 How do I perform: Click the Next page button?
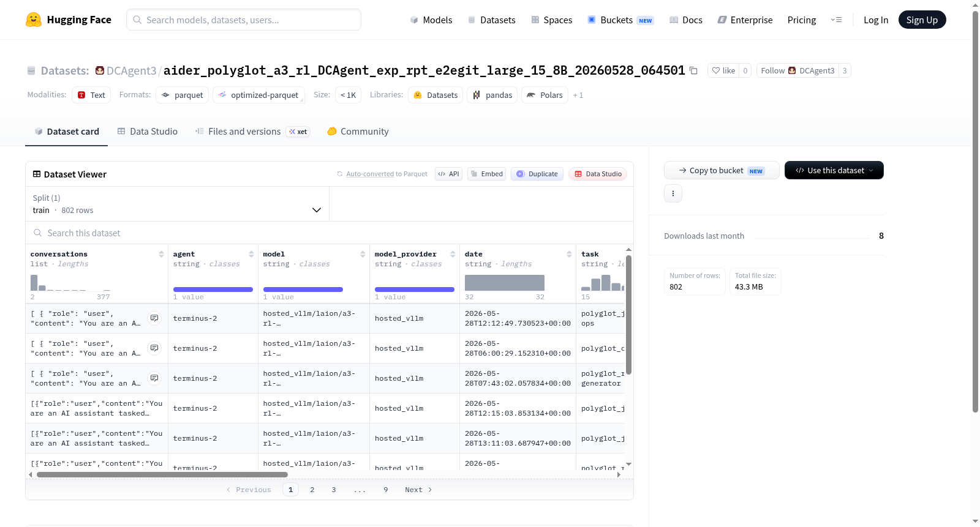point(418,490)
